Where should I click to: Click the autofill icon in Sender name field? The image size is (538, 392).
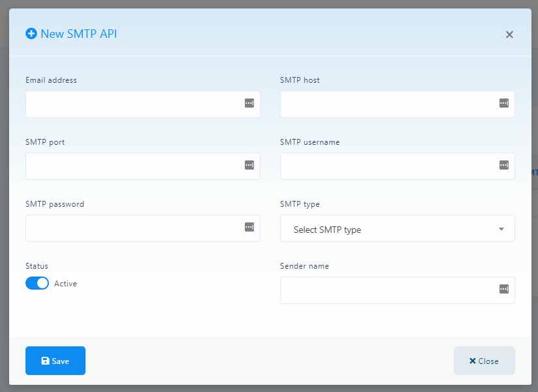point(503,289)
